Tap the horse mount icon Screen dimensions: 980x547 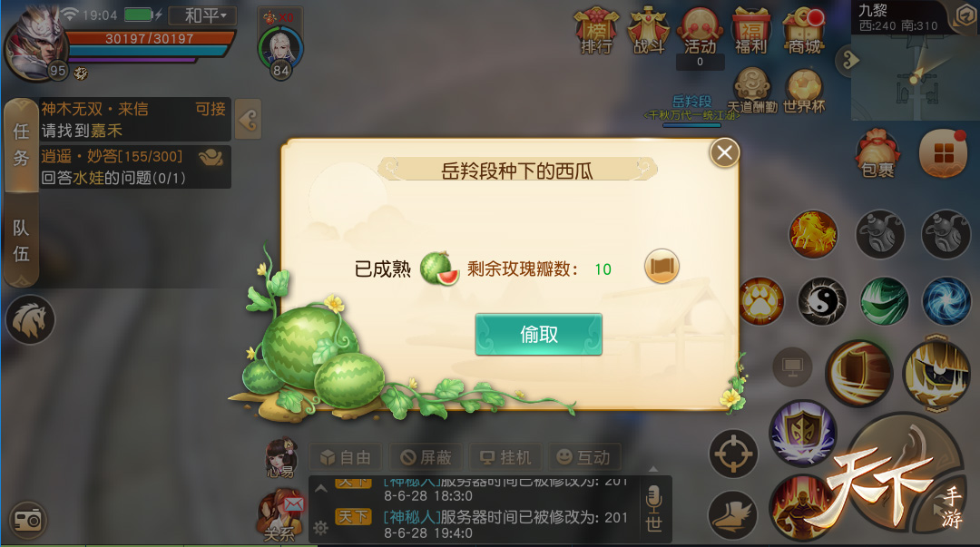[30, 319]
